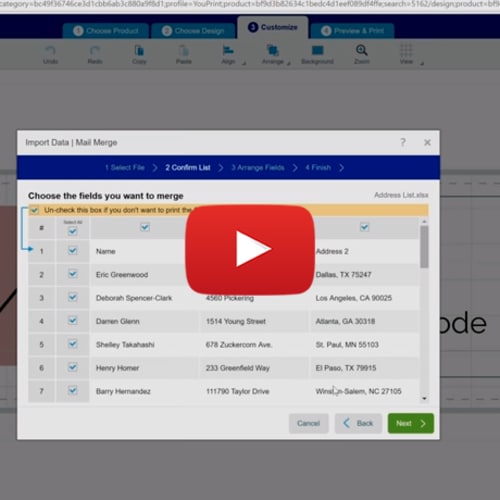Uncheck the Eric Greenwood row checkbox
The image size is (500, 500).
point(72,274)
